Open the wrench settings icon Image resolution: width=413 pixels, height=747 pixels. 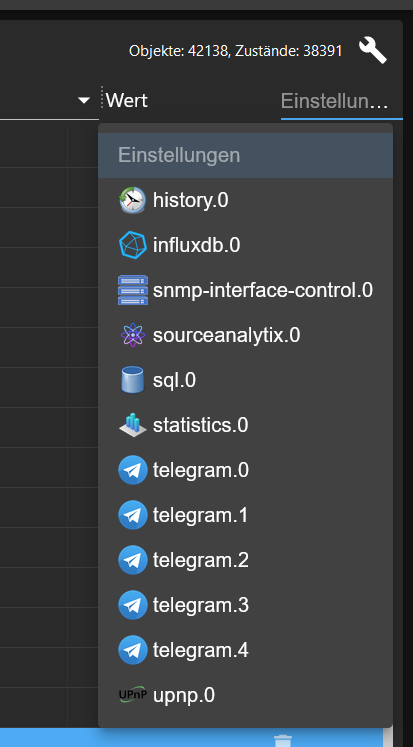(x=373, y=50)
